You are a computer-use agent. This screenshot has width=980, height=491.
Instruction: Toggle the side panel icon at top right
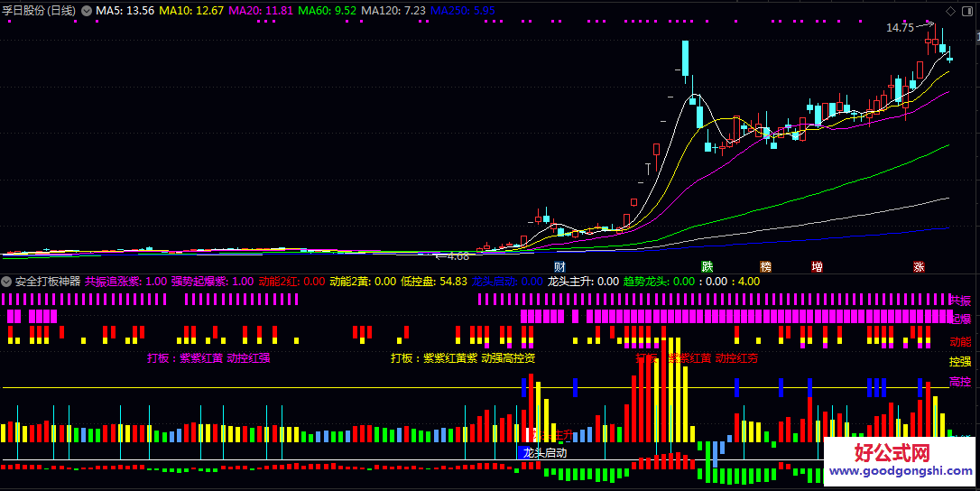[968, 11]
